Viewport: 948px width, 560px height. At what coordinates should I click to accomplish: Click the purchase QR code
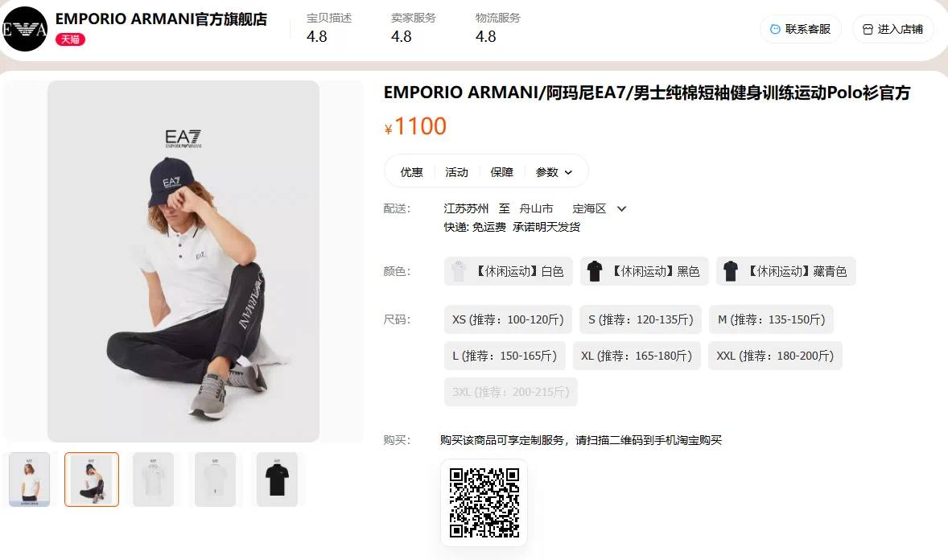click(x=484, y=503)
